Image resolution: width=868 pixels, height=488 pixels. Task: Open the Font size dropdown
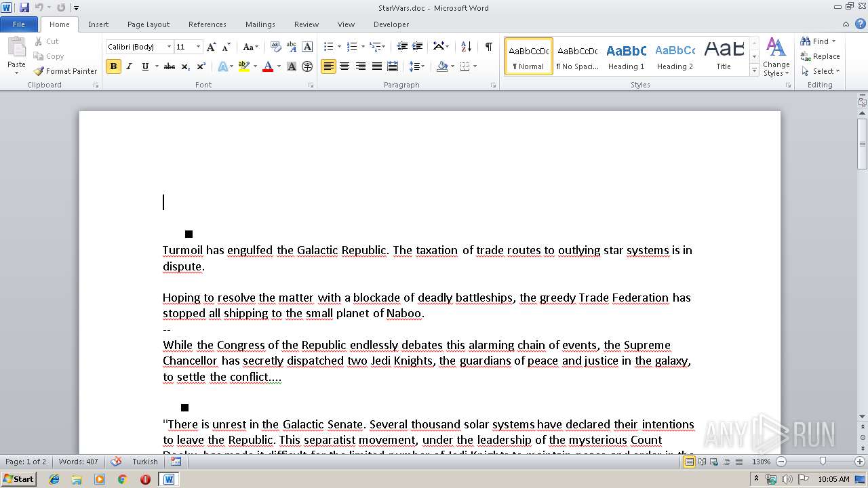pos(198,47)
